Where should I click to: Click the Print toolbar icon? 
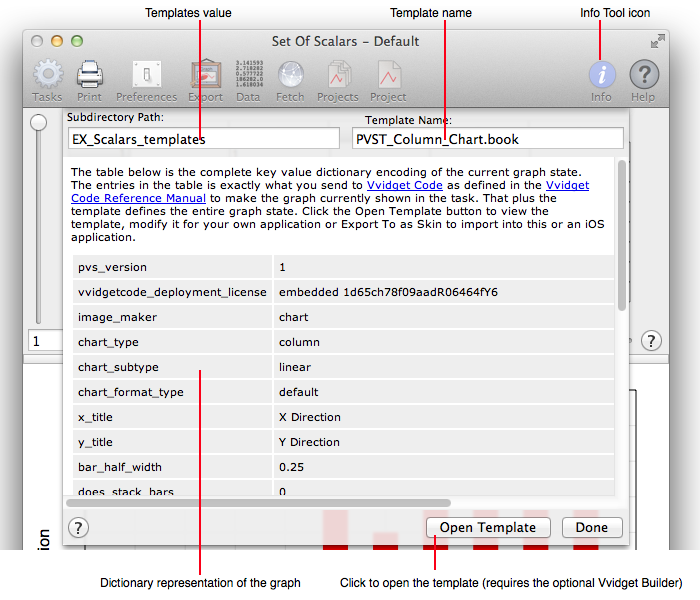90,74
